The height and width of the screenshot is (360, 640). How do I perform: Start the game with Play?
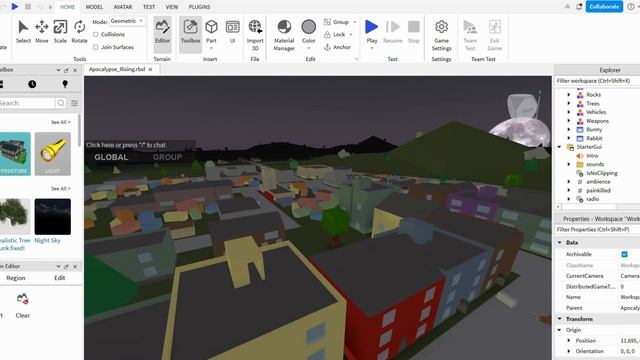pos(371,31)
